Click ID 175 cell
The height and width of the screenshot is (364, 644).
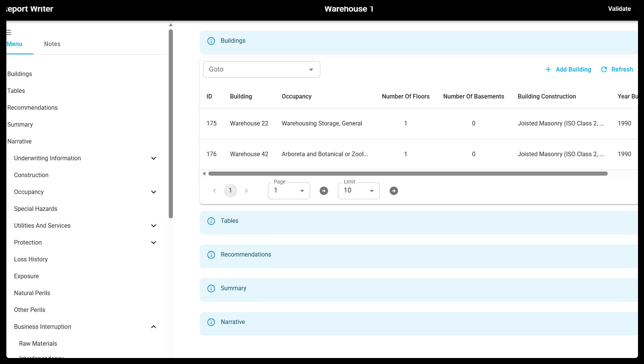[211, 124]
